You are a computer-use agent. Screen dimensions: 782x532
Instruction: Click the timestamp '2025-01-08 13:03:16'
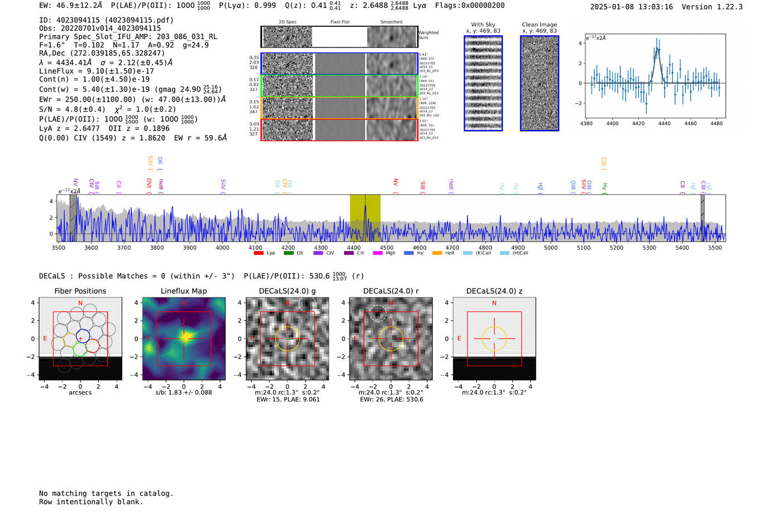coord(632,7)
